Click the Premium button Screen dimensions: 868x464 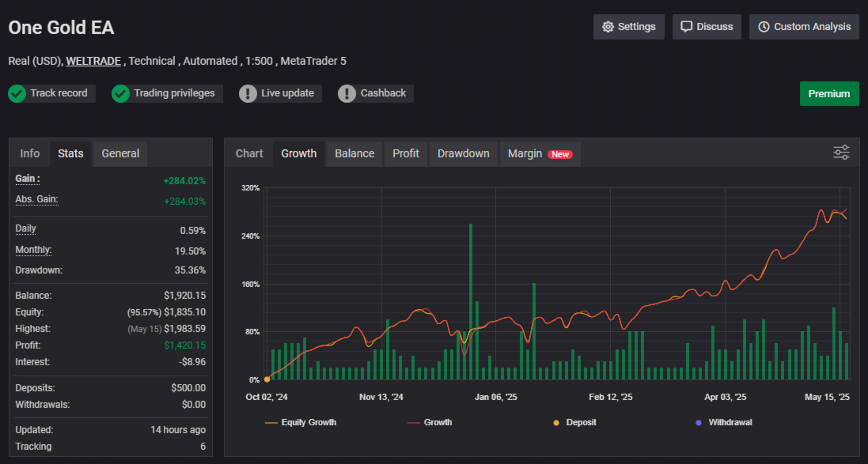[828, 93]
